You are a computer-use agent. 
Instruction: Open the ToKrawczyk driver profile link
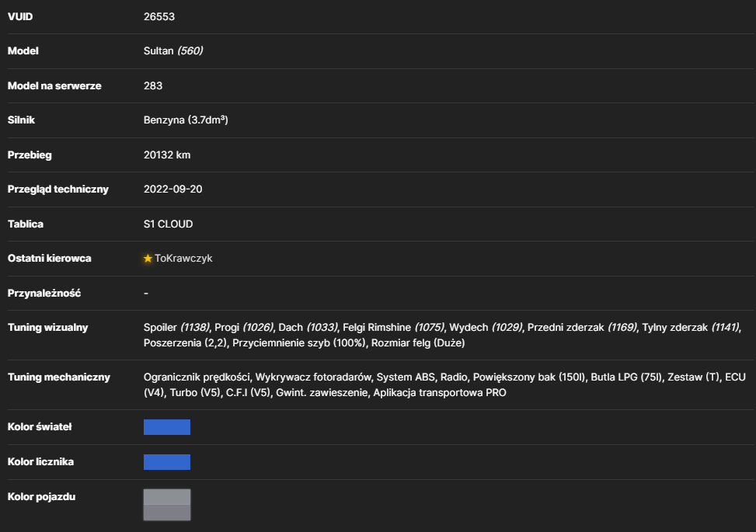point(183,259)
